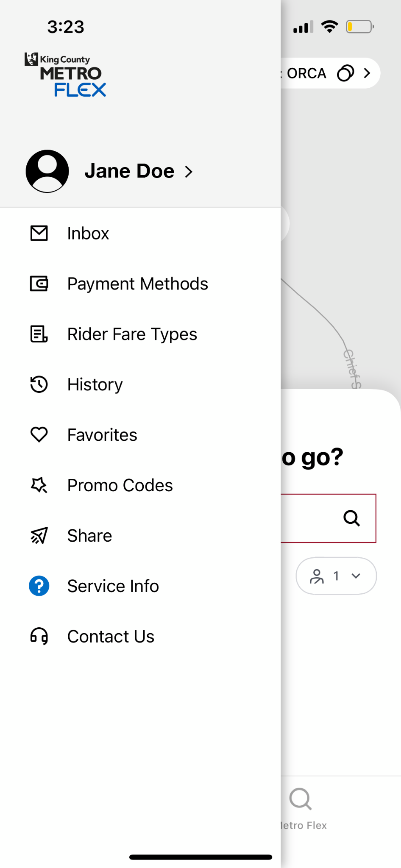The width and height of the screenshot is (401, 868).
Task: Open the ORCA card chevron
Action: pyautogui.click(x=367, y=73)
